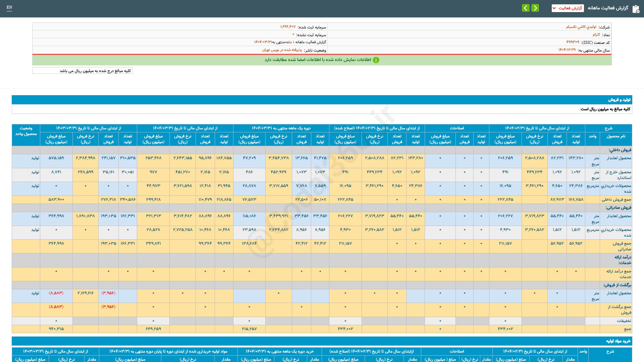Select the monthly domestic total 76,573
This screenshot has height=362, width=644.
[249, 200]
